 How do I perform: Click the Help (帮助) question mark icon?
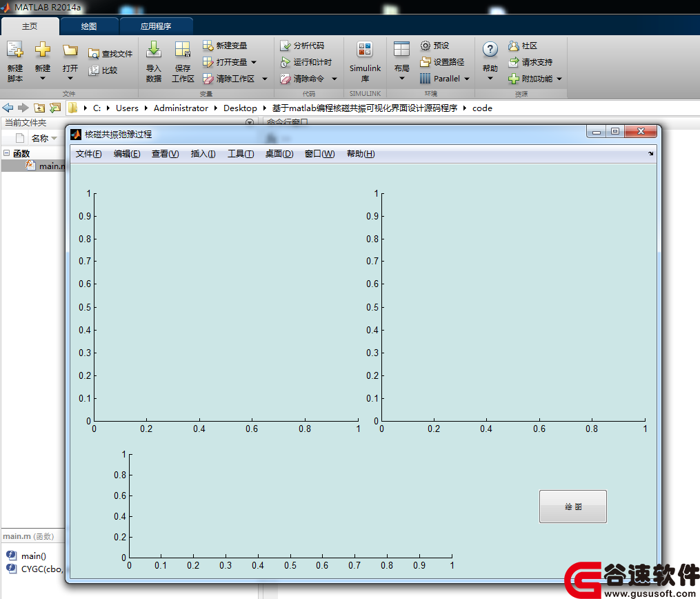tap(490, 50)
